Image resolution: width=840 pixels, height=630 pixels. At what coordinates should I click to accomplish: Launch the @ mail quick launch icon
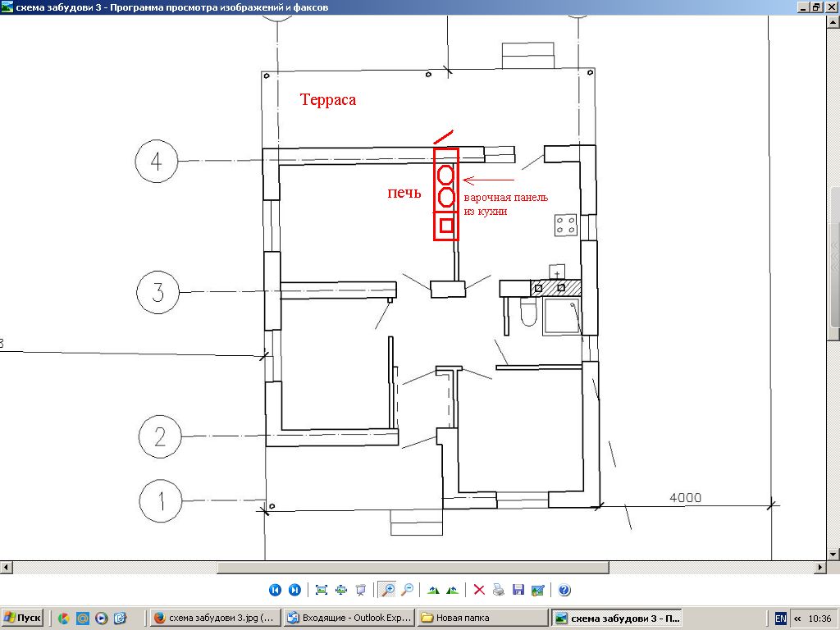(x=83, y=619)
